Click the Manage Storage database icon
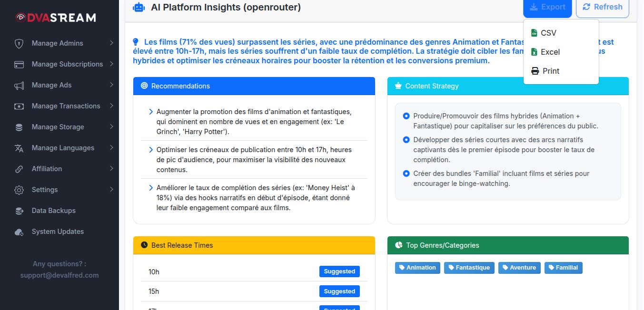The image size is (644, 310). pyautogui.click(x=19, y=127)
